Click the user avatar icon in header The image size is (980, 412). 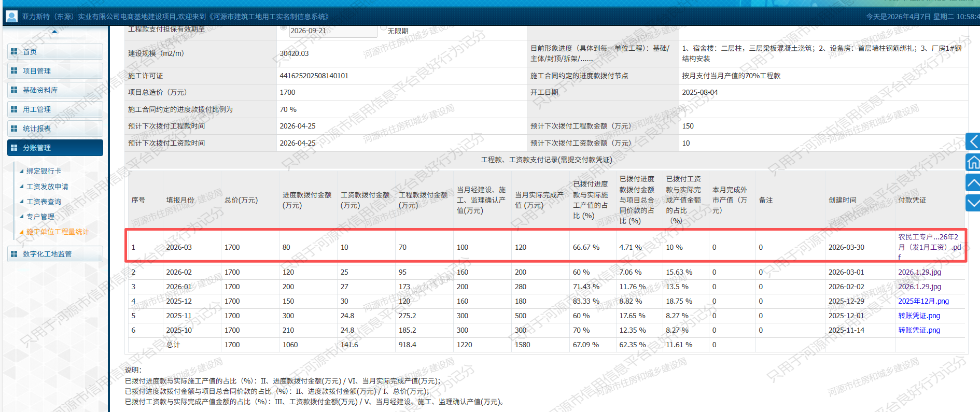pos(11,17)
